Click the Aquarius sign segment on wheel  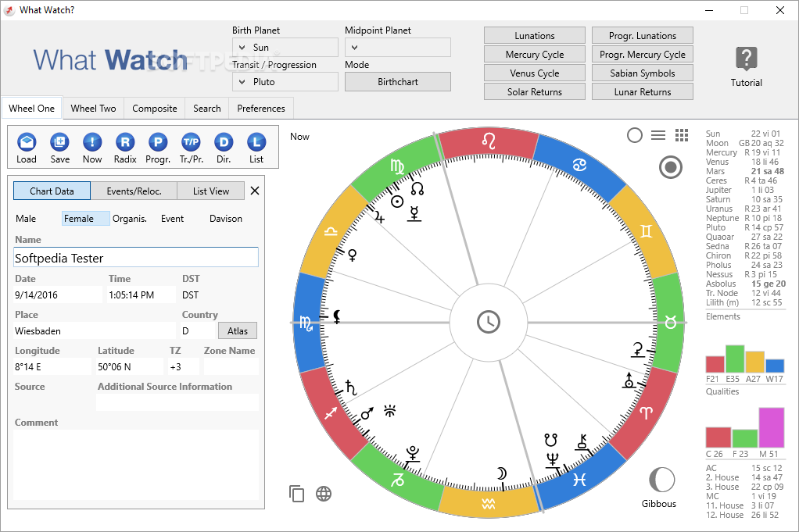[488, 504]
